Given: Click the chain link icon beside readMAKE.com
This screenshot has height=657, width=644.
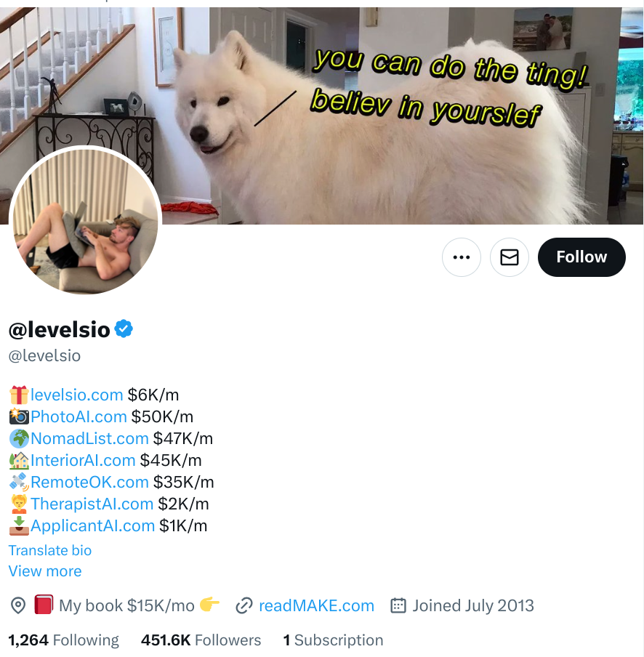Looking at the screenshot, I should (x=243, y=606).
